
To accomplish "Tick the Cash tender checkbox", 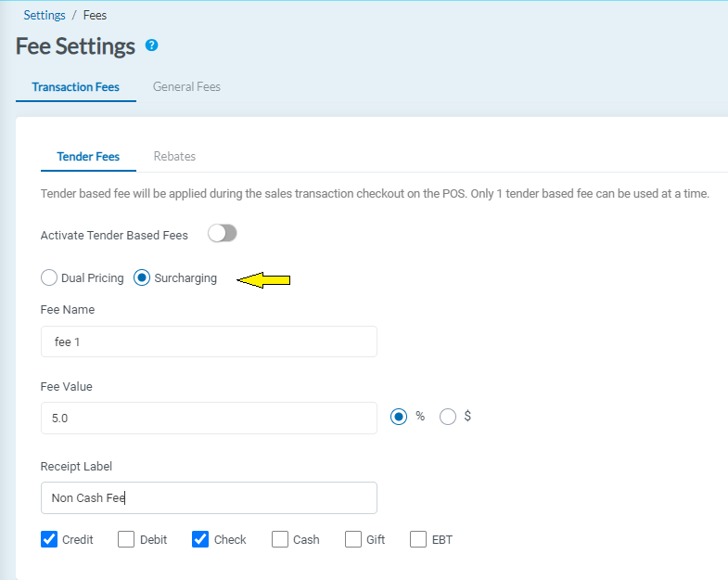I will [x=280, y=539].
